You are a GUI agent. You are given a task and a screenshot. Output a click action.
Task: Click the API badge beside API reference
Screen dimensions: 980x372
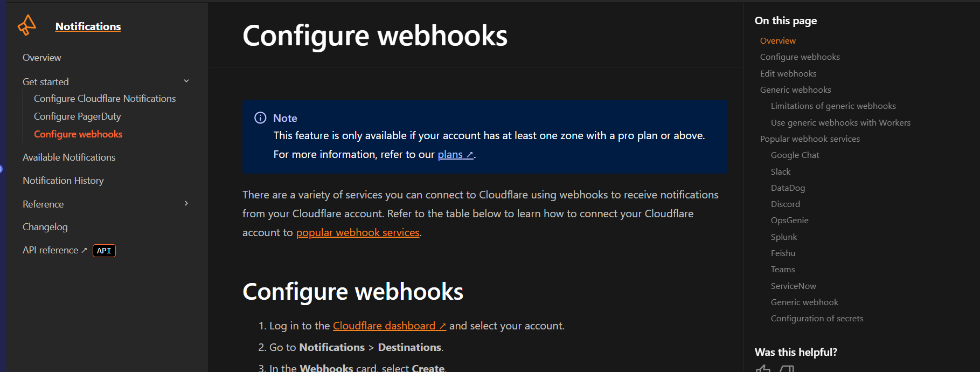(104, 251)
